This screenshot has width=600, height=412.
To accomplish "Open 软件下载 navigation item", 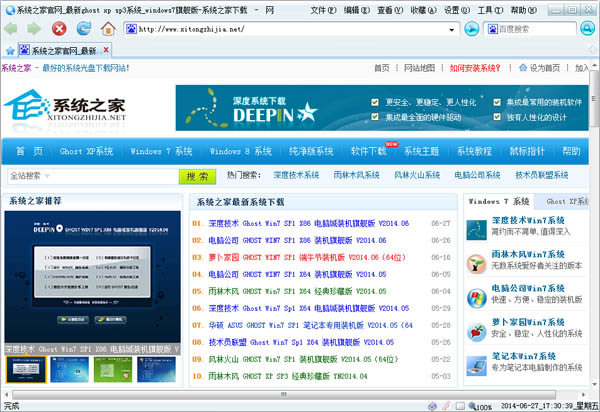I will (x=369, y=151).
